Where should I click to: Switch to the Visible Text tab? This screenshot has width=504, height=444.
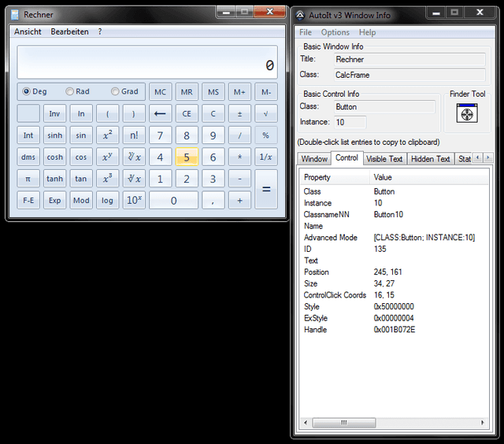384,158
